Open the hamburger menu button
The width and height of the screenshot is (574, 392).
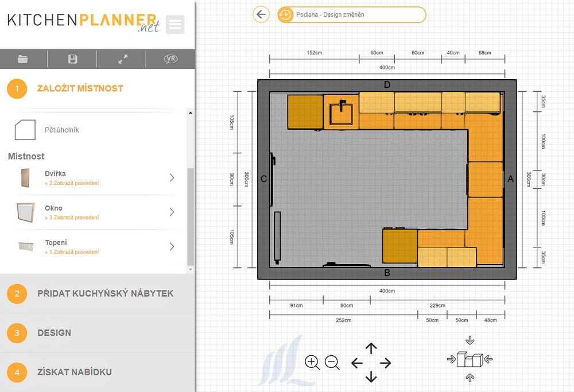pos(175,25)
